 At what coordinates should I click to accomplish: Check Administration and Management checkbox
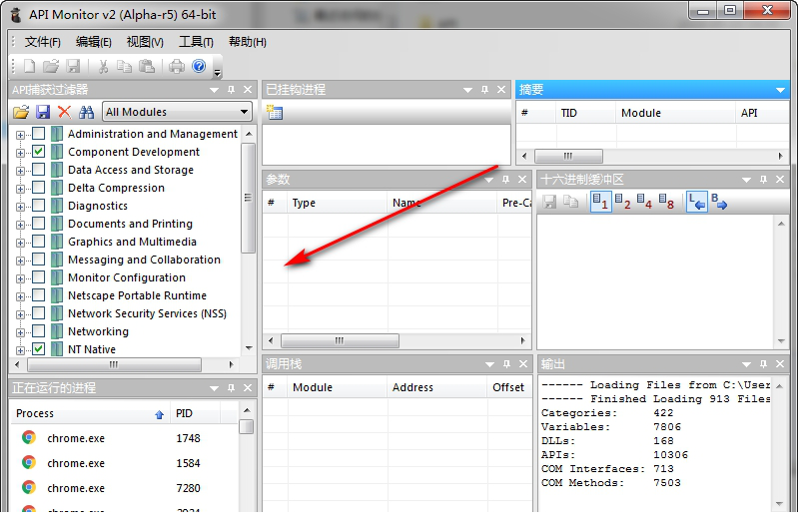(39, 134)
